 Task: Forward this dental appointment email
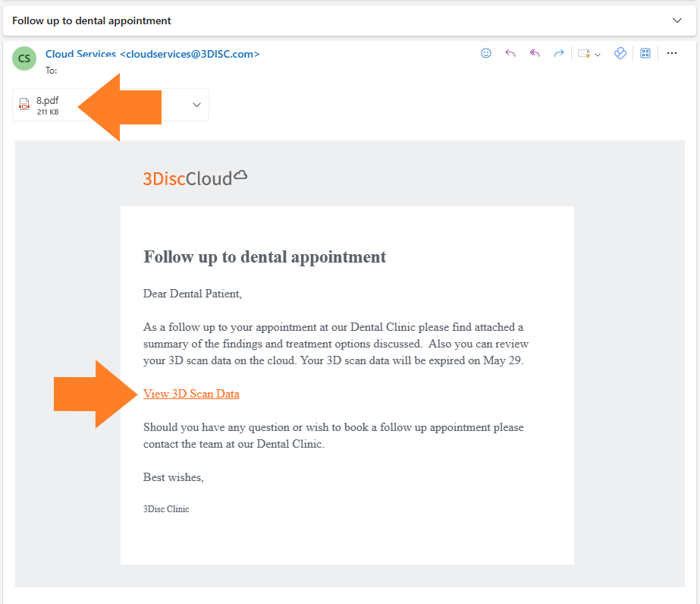(x=558, y=53)
